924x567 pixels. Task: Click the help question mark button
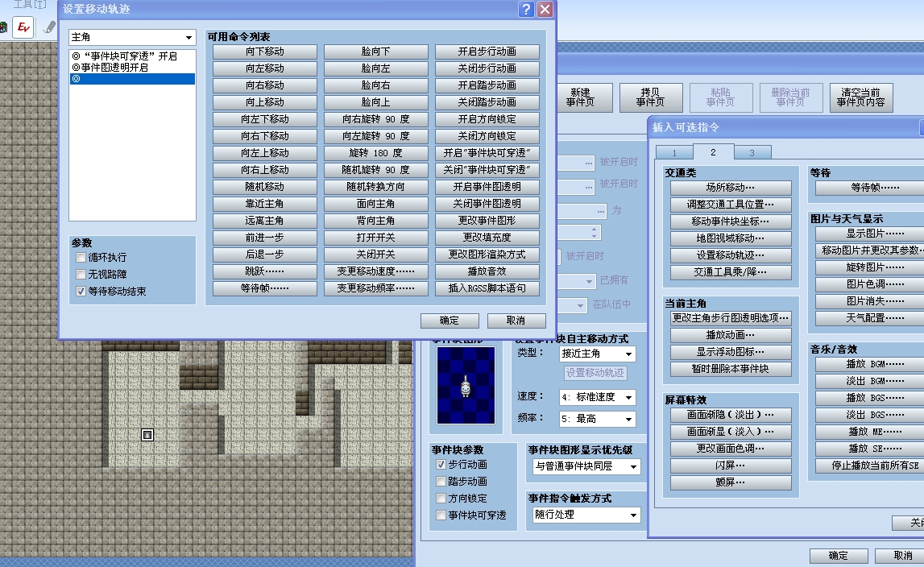point(526,9)
